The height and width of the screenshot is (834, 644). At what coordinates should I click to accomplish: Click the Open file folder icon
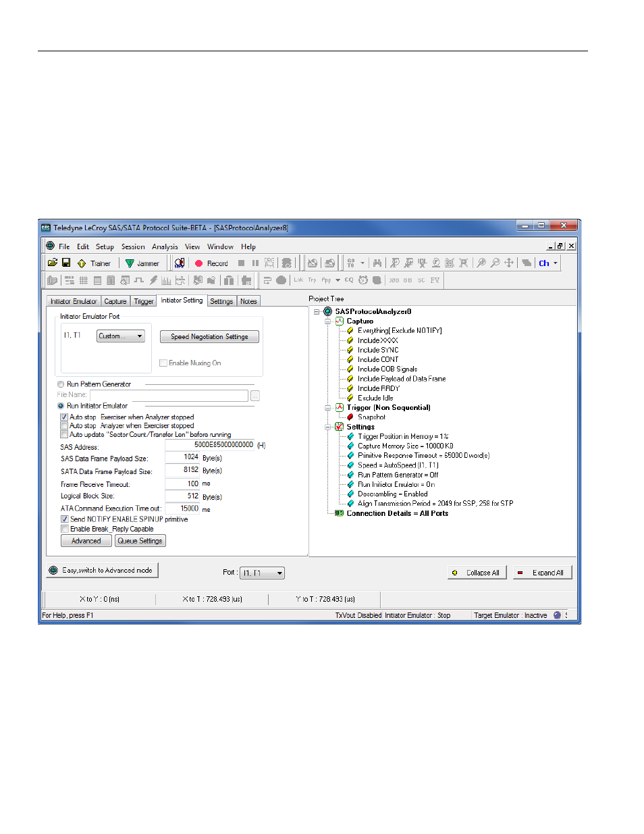point(52,263)
